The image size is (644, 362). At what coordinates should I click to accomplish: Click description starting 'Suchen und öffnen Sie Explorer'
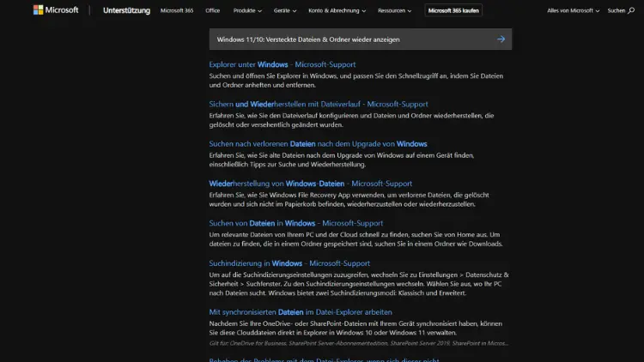[356, 81]
